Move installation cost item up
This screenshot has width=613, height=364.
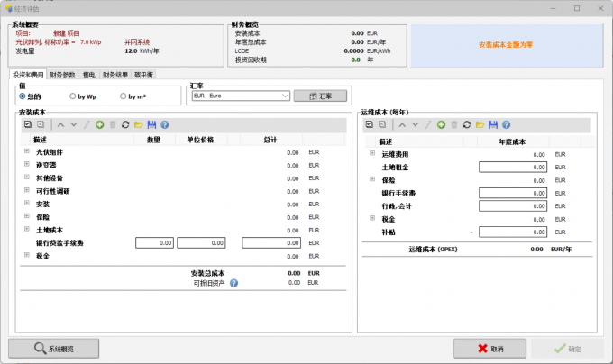(x=60, y=124)
